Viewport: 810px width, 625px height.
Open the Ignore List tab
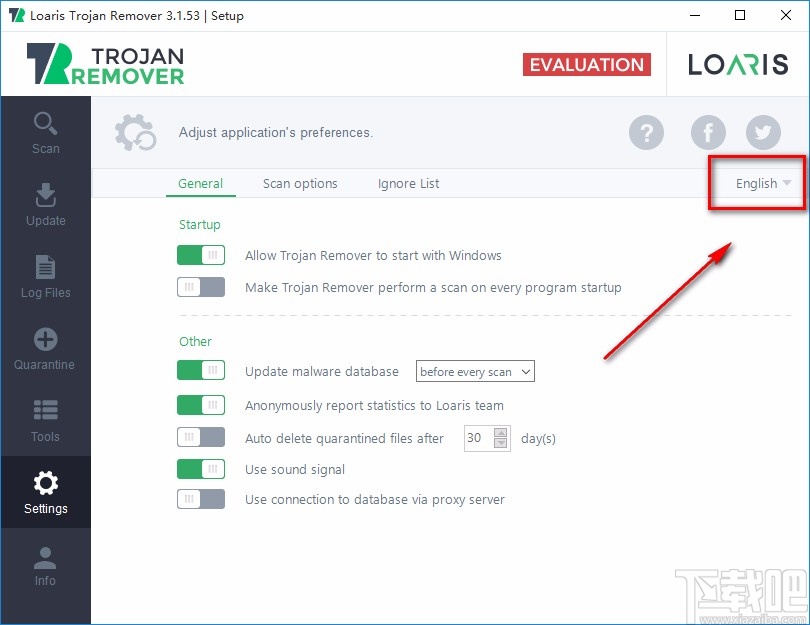click(x=408, y=184)
